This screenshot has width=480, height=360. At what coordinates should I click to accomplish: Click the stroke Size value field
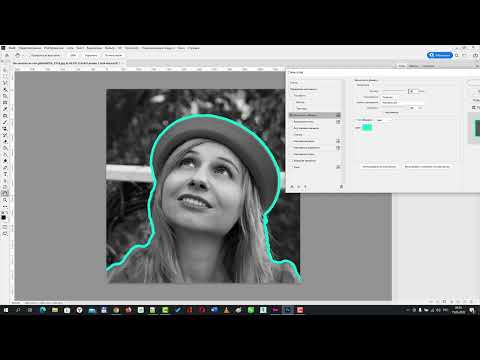pyautogui.click(x=414, y=91)
